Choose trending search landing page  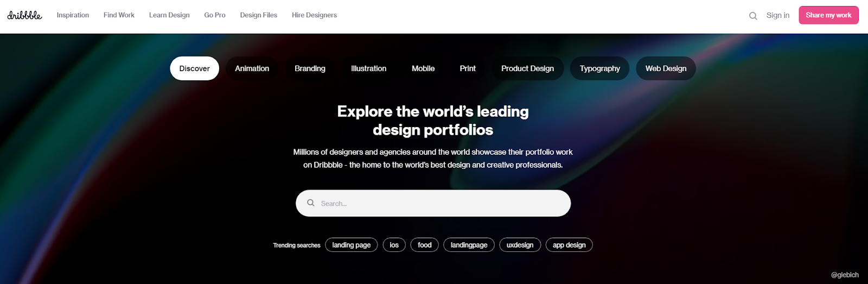(351, 245)
